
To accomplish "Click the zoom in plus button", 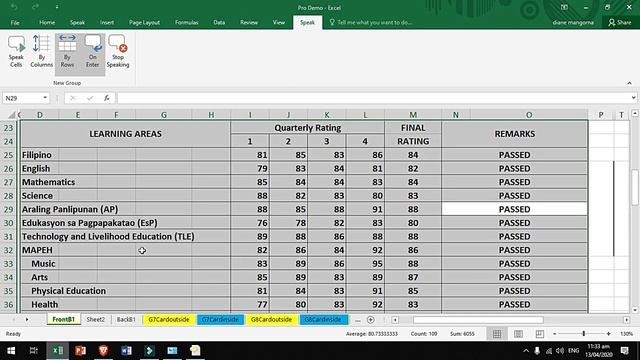I will coord(609,334).
